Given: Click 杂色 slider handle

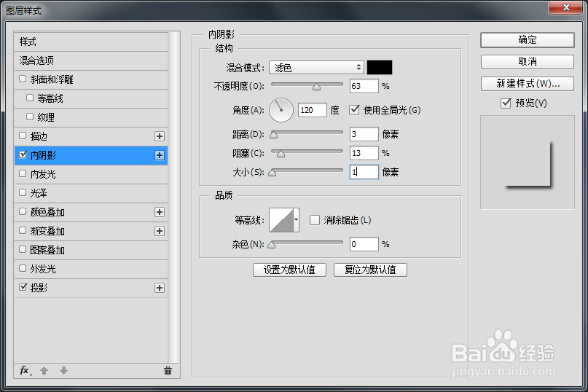Looking at the screenshot, I should coord(272,245).
